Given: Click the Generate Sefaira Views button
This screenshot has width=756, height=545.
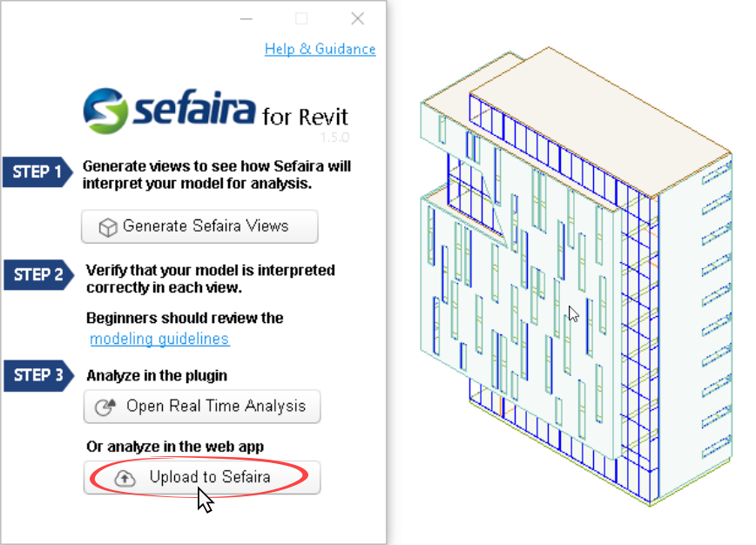Looking at the screenshot, I should point(199,226).
